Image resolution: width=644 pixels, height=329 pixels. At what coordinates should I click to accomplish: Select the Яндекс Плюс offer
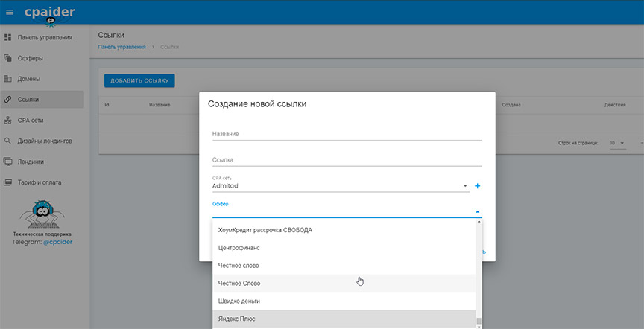click(x=344, y=319)
